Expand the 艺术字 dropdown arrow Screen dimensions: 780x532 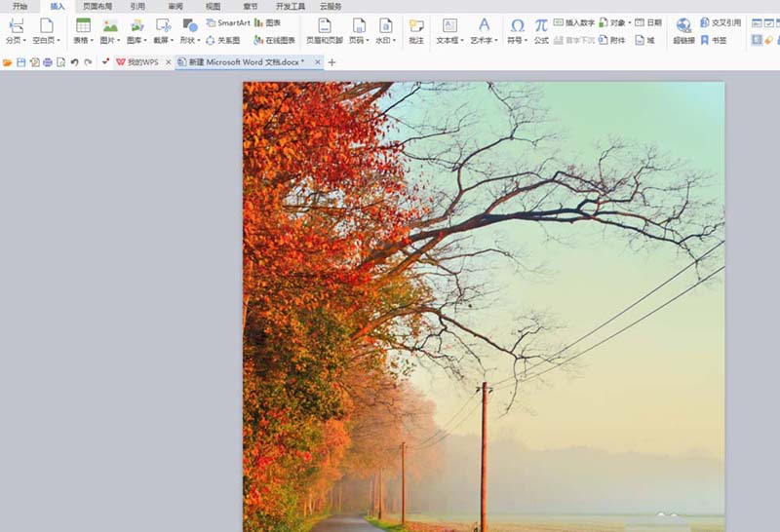tap(496, 41)
